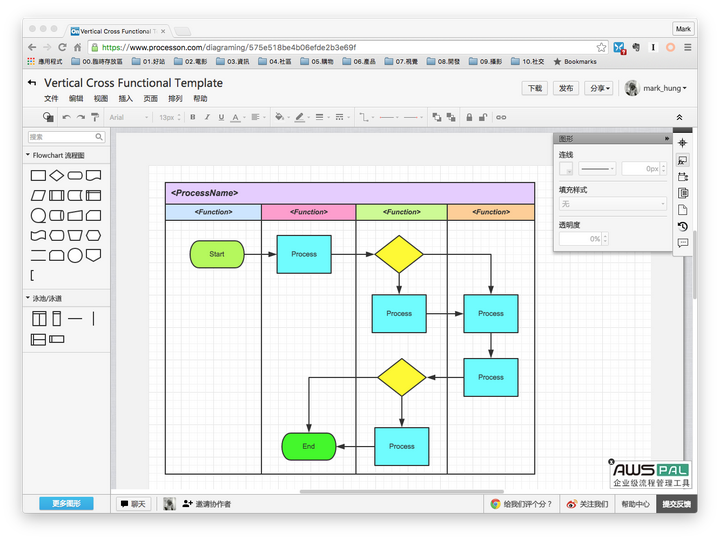720x540 pixels.
Task: Click the graphic style panel icon
Action: pos(683,160)
